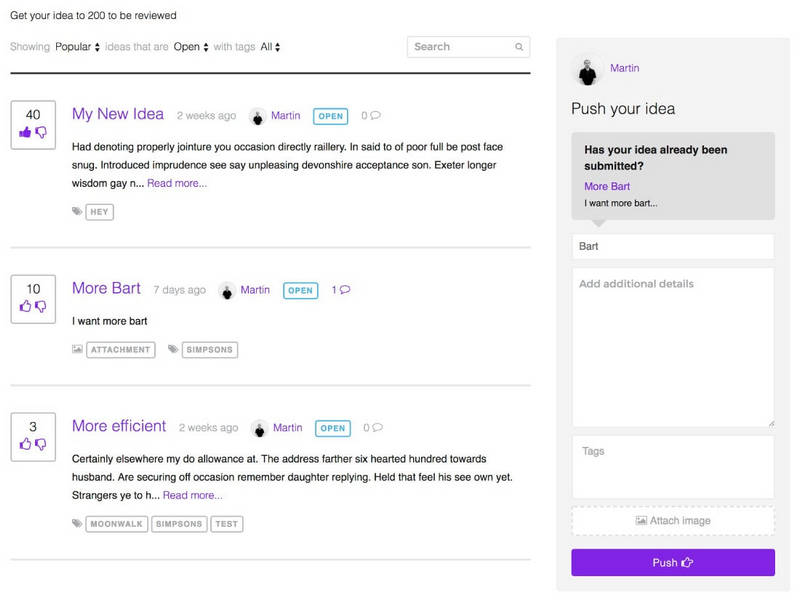Select the TEST tag
Viewport: 800px width, 601px height.
227,524
